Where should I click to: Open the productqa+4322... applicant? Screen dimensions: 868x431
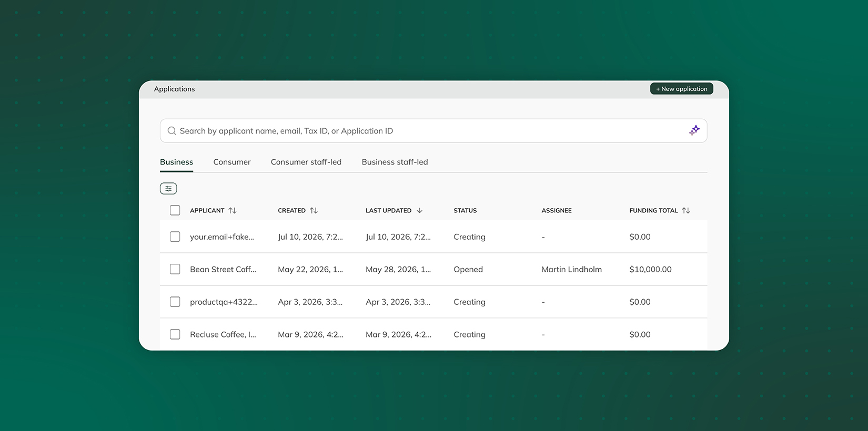pyautogui.click(x=224, y=302)
